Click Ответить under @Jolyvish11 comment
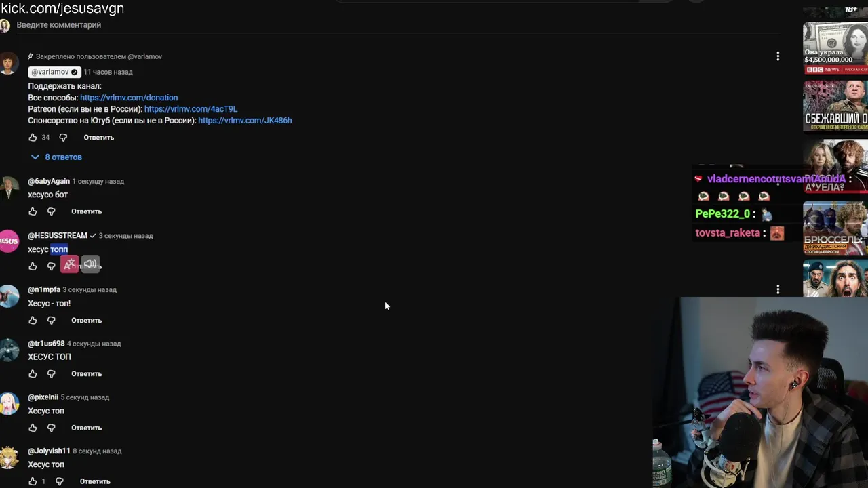868x488 pixels. pyautogui.click(x=95, y=481)
